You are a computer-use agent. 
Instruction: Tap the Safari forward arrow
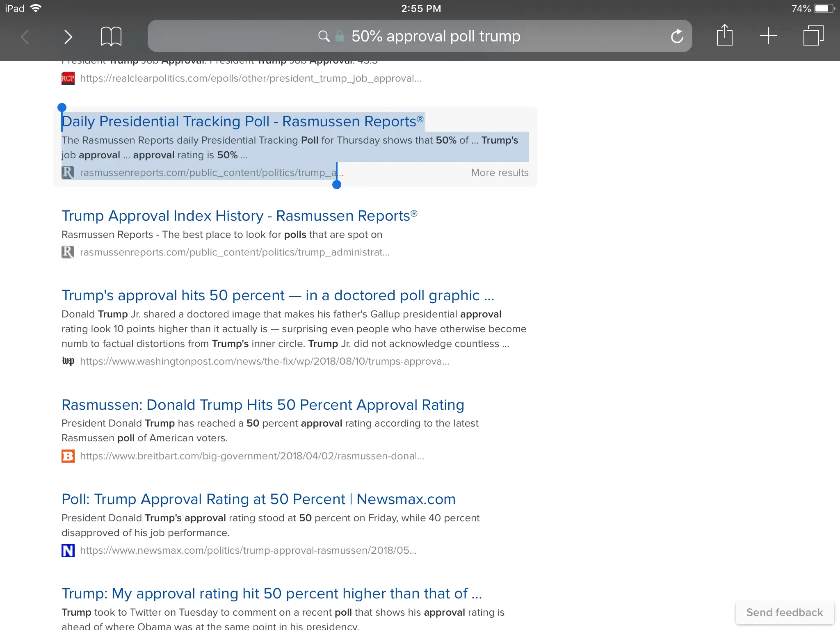click(x=68, y=37)
